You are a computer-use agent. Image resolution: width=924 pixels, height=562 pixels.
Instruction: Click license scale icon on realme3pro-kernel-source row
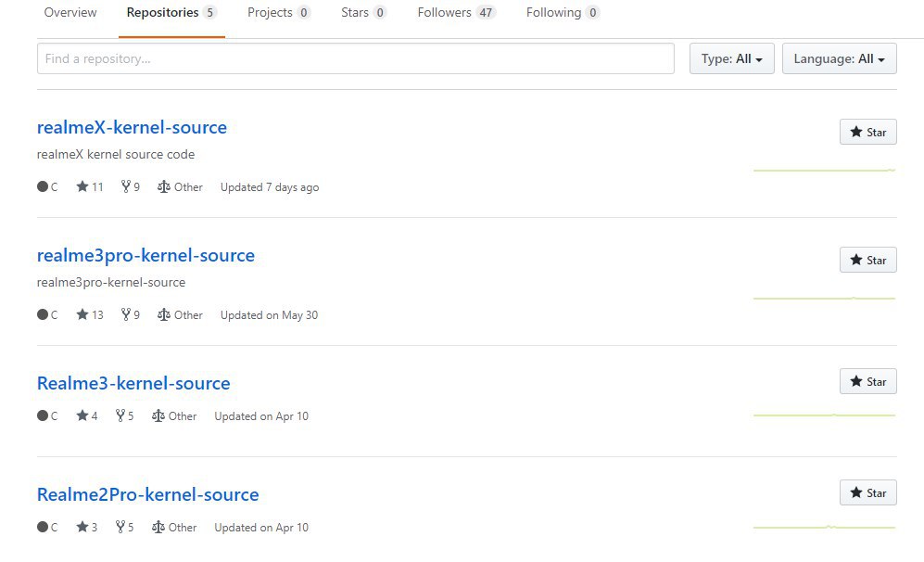pos(164,315)
